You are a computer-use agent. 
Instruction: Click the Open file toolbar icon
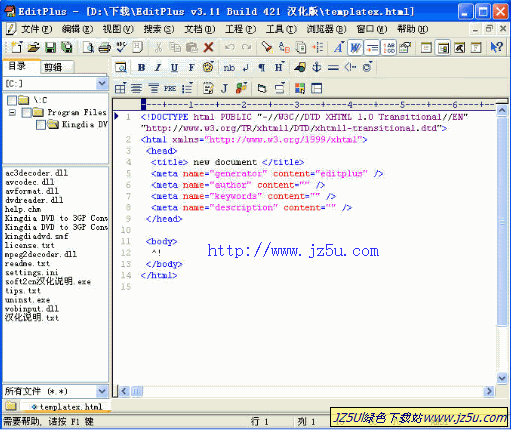[33, 48]
